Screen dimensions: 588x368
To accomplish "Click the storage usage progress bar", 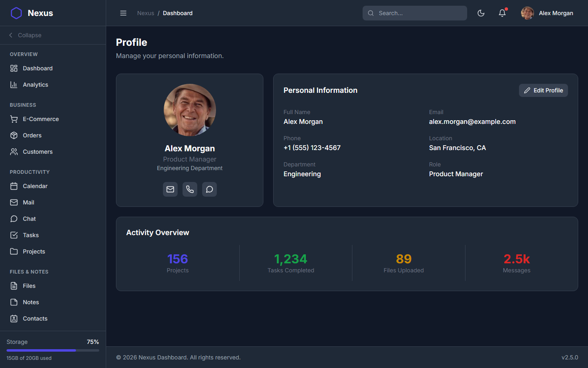I will pyautogui.click(x=53, y=350).
